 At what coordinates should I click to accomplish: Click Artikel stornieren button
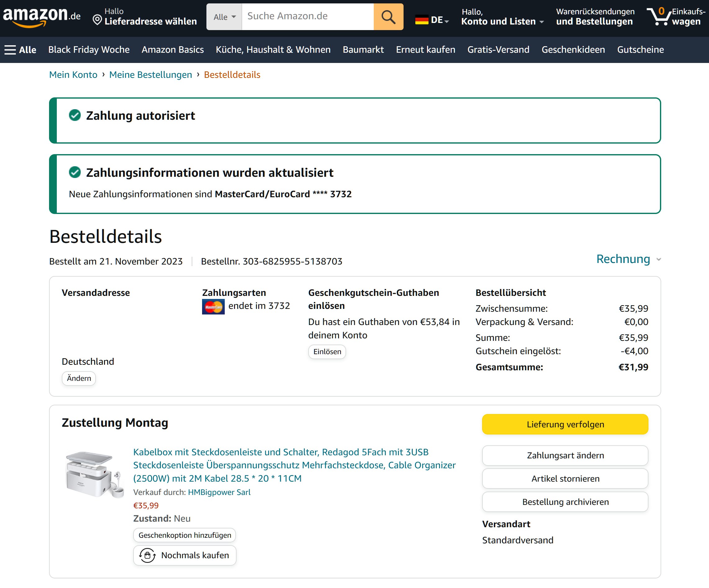[x=565, y=478]
